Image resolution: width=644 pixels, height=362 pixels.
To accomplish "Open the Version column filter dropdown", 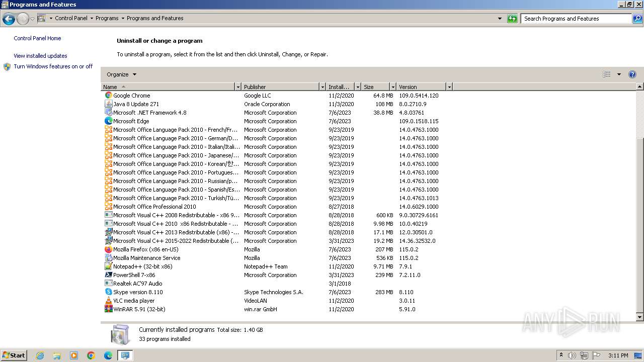I will click(x=449, y=87).
